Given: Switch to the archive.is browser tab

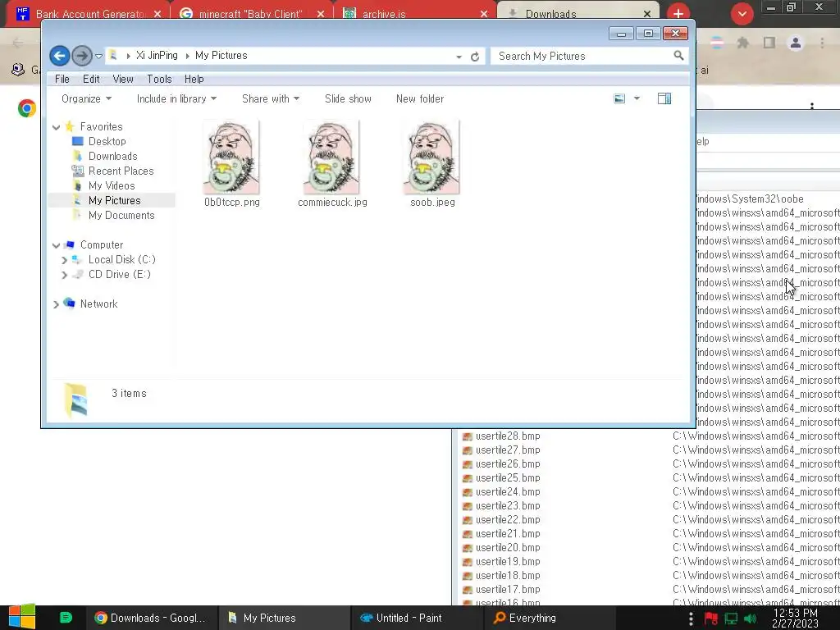Looking at the screenshot, I should (x=413, y=13).
